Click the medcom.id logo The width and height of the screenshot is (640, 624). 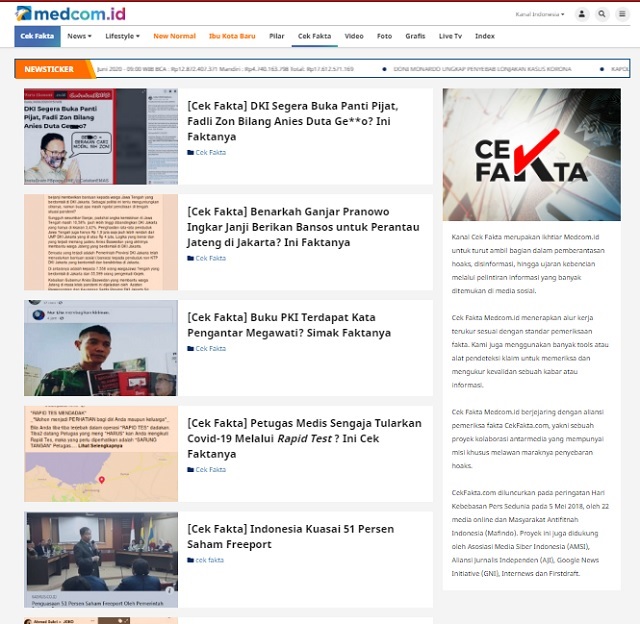pos(70,13)
